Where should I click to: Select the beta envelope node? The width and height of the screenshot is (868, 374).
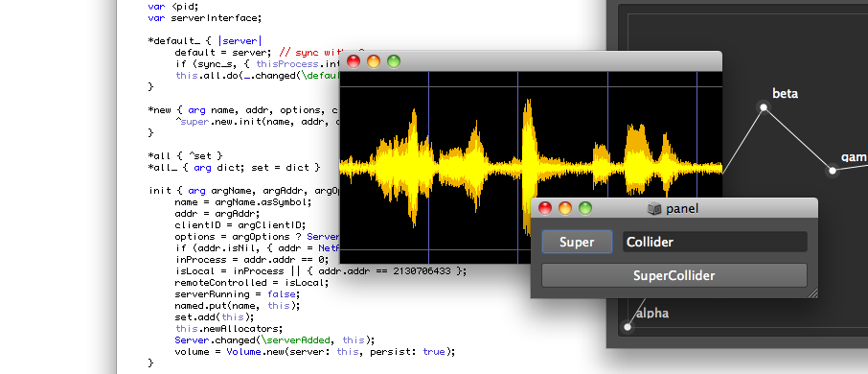click(x=764, y=107)
